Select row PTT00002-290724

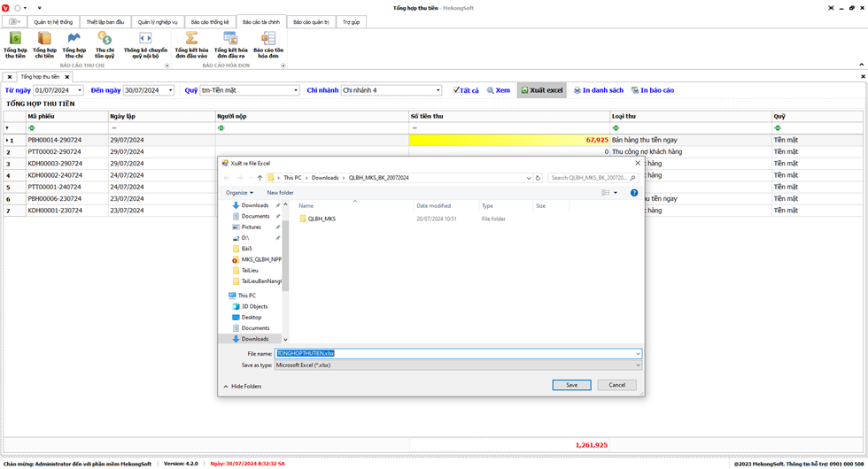(x=433, y=151)
